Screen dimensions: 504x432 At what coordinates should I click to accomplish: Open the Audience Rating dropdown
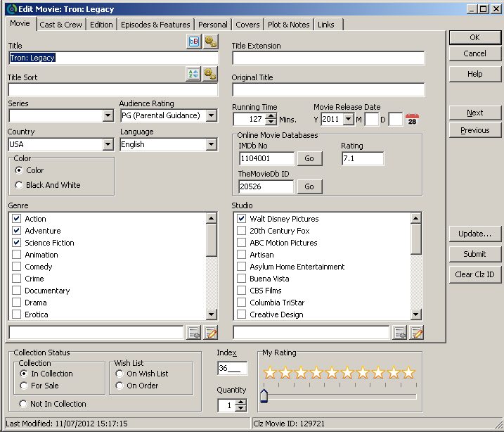click(211, 115)
